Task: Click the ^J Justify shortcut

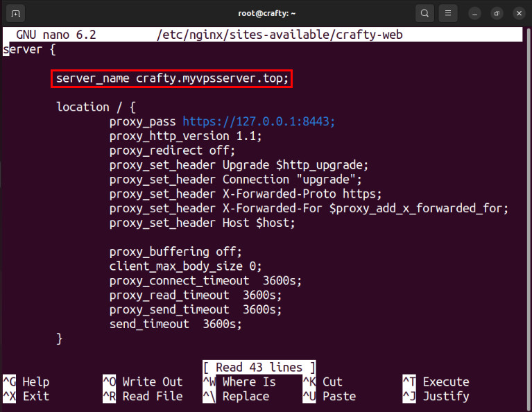Action: (436, 396)
